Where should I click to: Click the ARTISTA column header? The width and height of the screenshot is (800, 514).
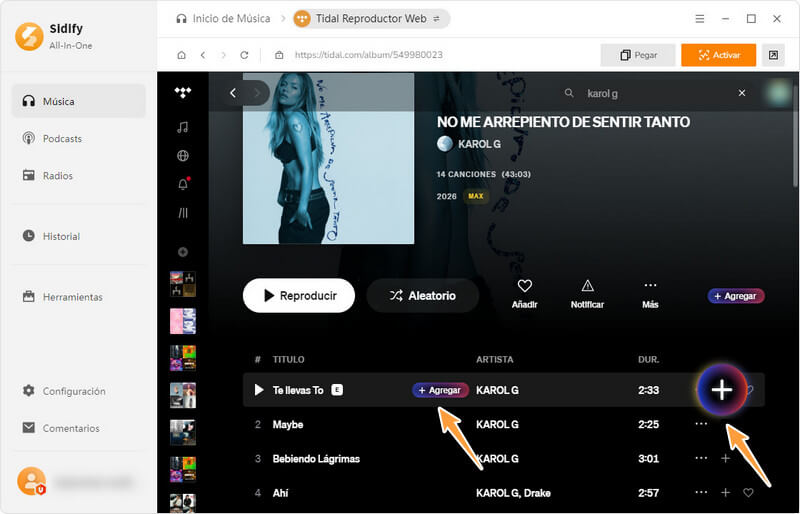pos(495,359)
